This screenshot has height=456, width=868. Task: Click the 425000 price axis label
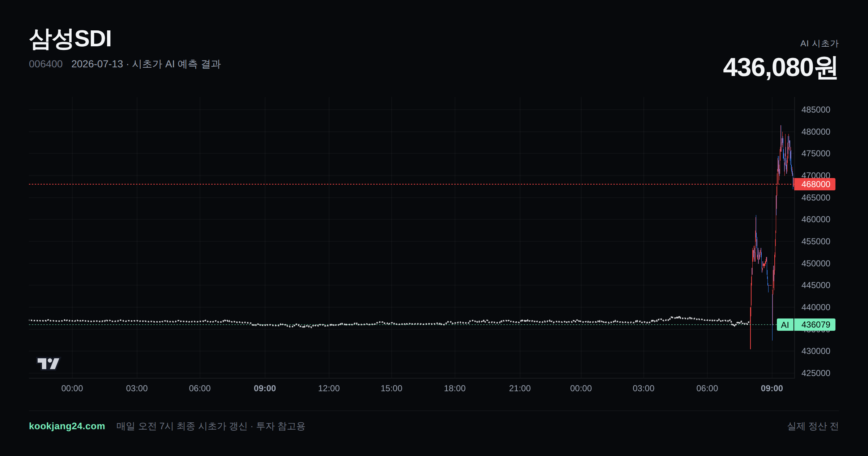(816, 373)
